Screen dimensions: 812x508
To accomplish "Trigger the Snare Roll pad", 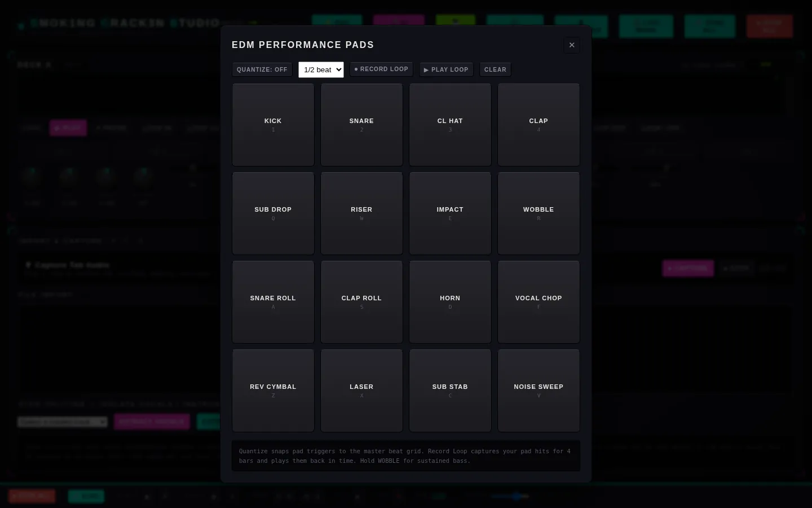I will coord(273,302).
